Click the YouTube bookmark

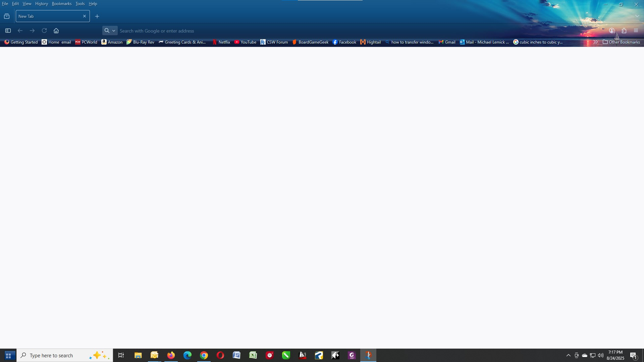point(245,42)
